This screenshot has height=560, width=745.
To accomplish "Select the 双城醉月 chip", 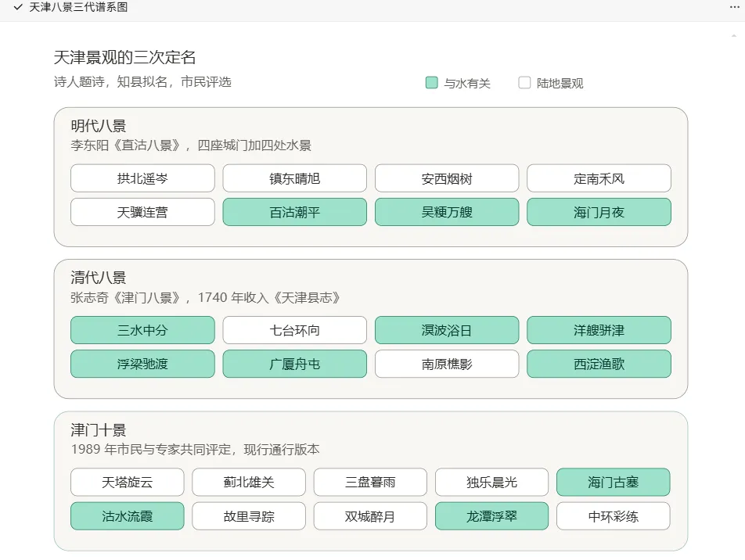I will point(370,516).
